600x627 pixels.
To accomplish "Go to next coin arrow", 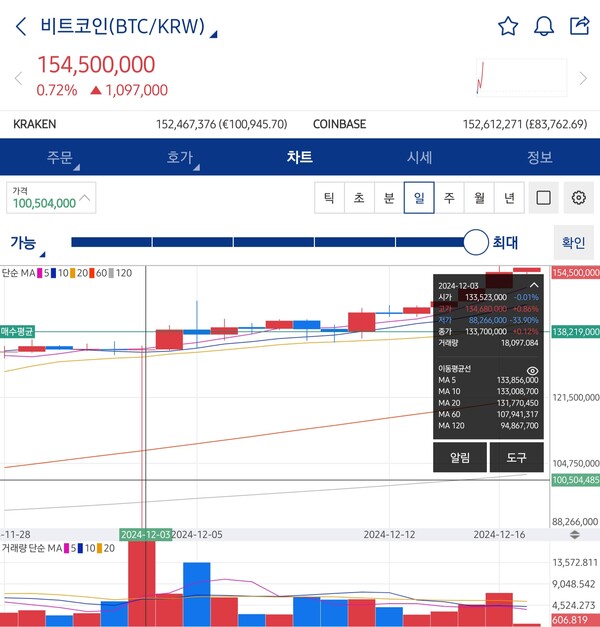I will (x=583, y=78).
